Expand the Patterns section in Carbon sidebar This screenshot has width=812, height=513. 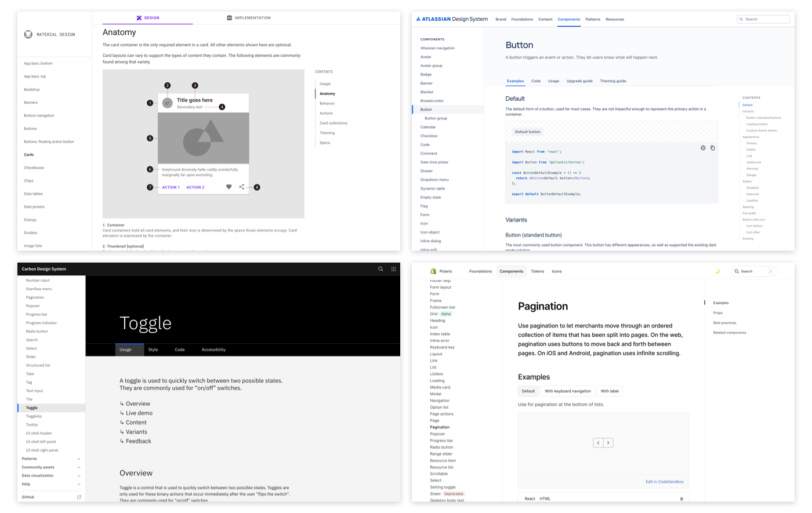click(x=79, y=459)
